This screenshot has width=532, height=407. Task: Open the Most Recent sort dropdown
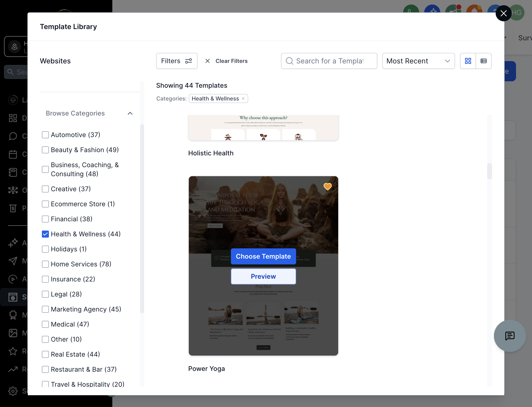coord(418,61)
